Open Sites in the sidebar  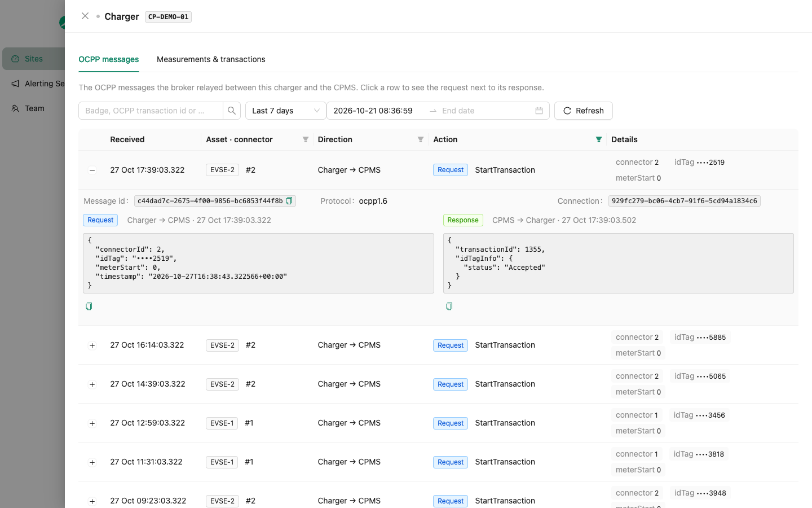(34, 59)
